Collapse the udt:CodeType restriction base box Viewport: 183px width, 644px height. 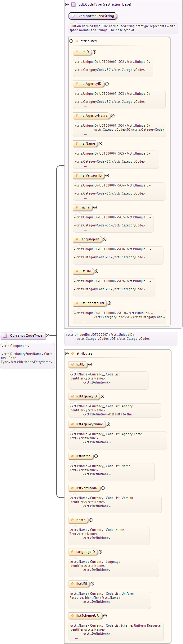pyautogui.click(x=67, y=5)
